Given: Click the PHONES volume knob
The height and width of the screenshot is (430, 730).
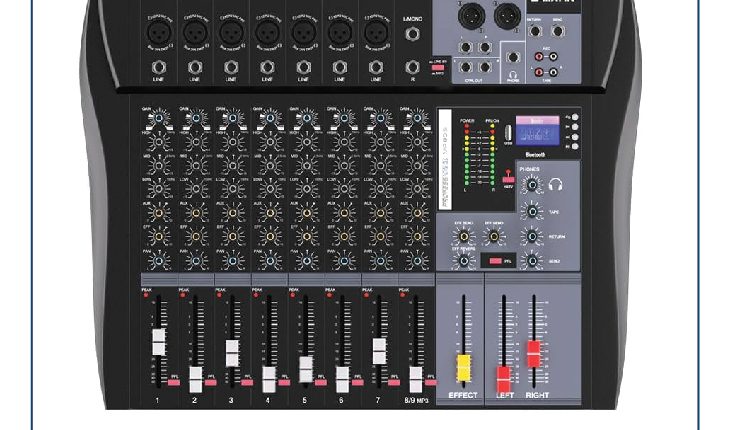Looking at the screenshot, I should pyautogui.click(x=532, y=185).
